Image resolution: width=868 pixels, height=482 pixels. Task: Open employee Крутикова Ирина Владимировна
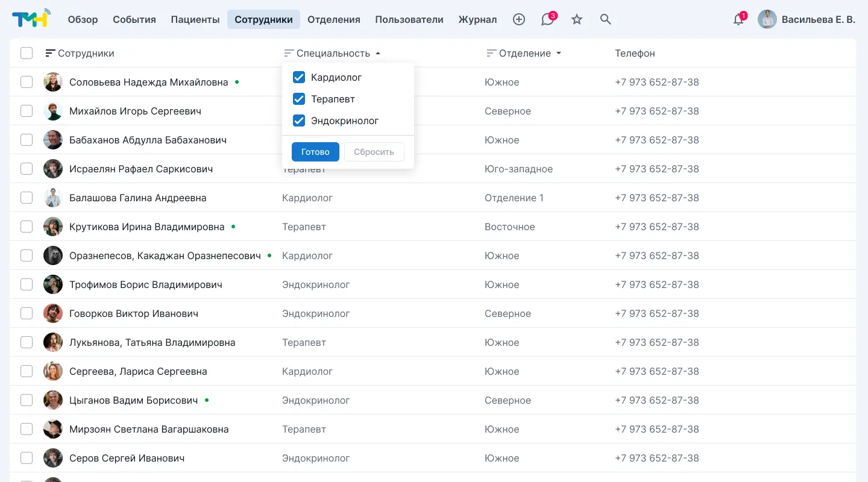click(x=147, y=227)
